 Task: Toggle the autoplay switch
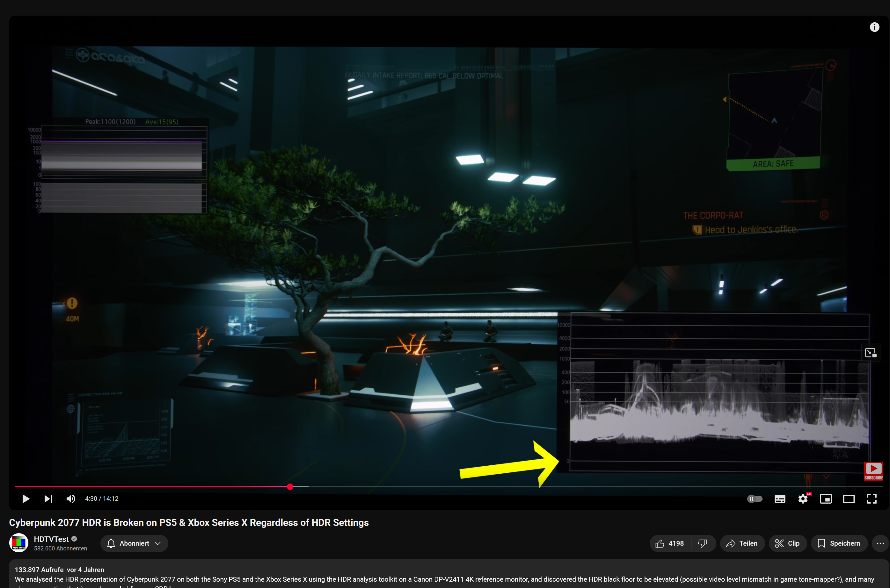click(755, 498)
